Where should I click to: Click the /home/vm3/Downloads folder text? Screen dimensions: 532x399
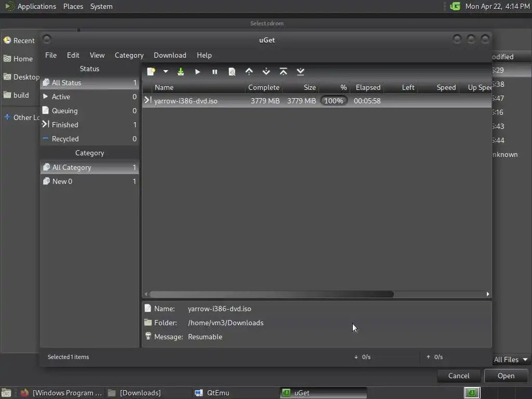click(225, 323)
